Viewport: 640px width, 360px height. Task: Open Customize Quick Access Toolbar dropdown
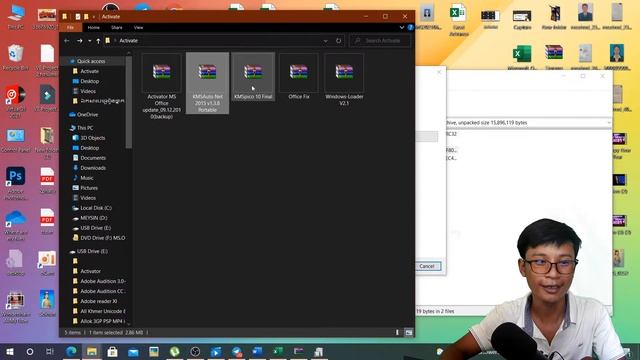[94, 17]
